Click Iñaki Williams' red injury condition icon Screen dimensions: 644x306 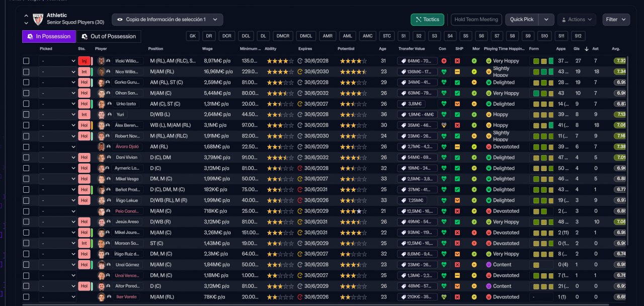click(444, 61)
